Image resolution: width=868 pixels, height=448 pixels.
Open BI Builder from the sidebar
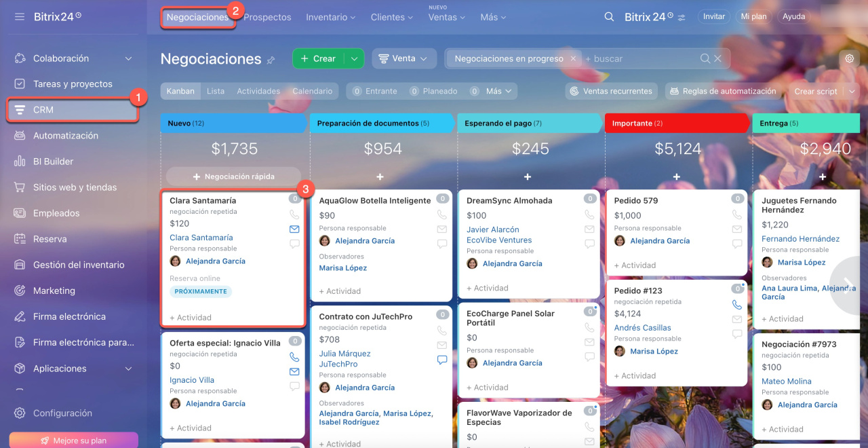pos(53,162)
